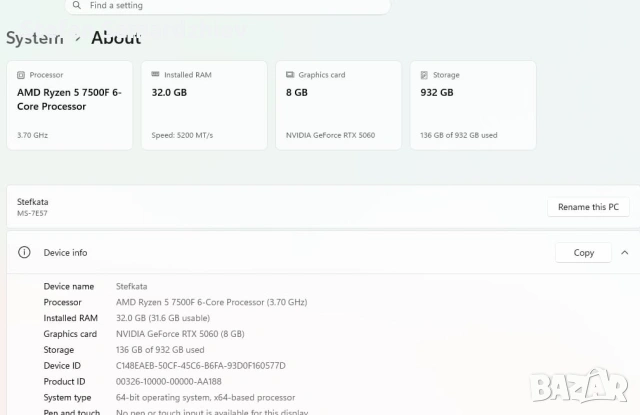Collapse the Device info section chevron
The height and width of the screenshot is (415, 640).
point(624,253)
